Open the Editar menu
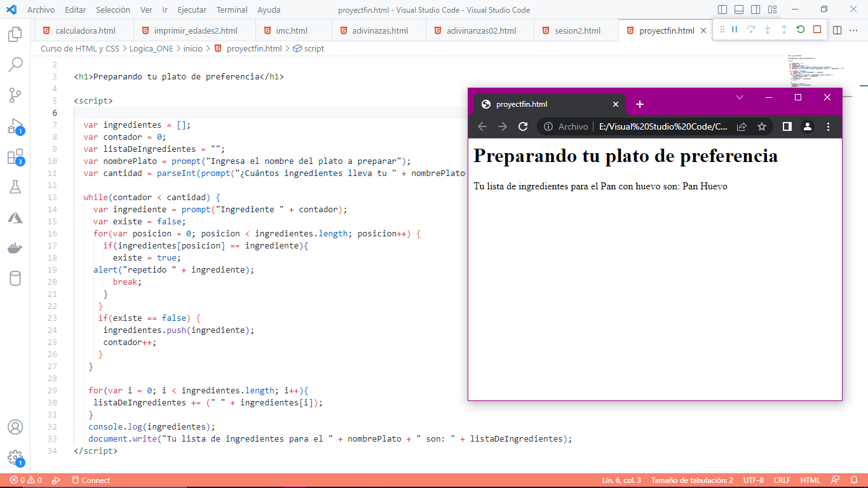The image size is (868, 488). [76, 10]
